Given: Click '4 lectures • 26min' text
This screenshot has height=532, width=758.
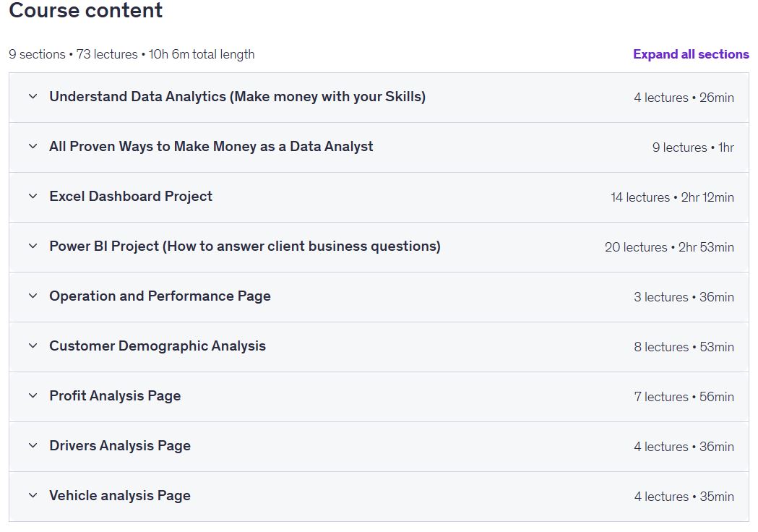Looking at the screenshot, I should tap(684, 98).
